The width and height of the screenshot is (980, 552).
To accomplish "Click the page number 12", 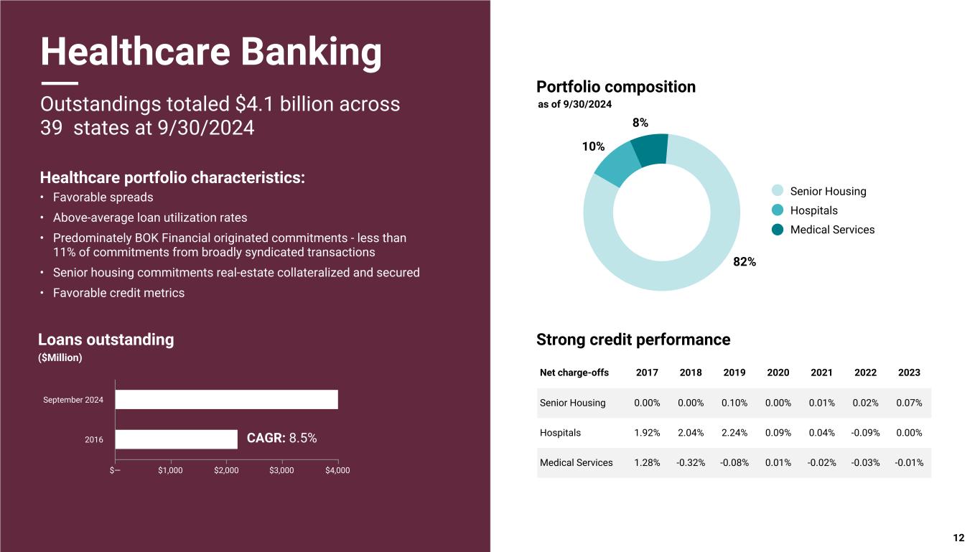I will point(958,538).
